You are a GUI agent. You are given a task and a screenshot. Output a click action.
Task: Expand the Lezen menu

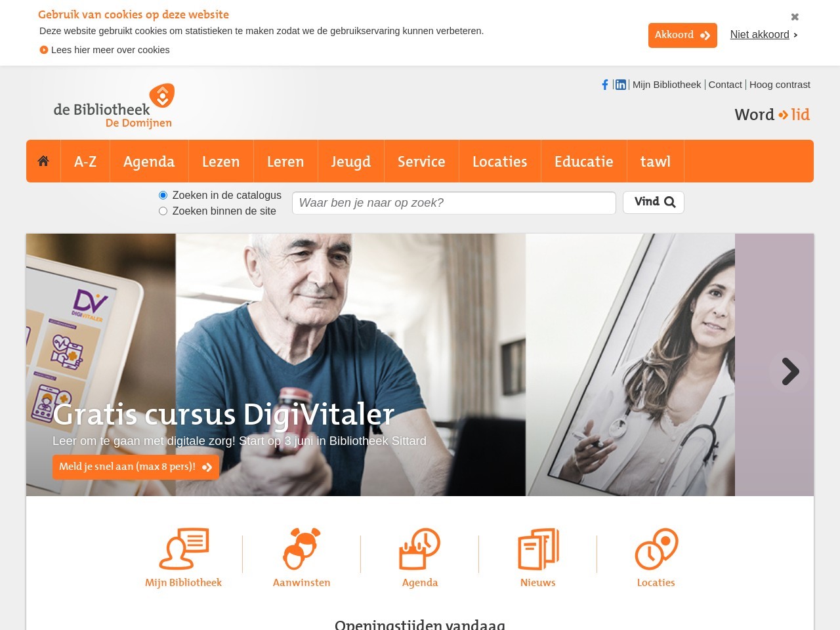click(220, 161)
